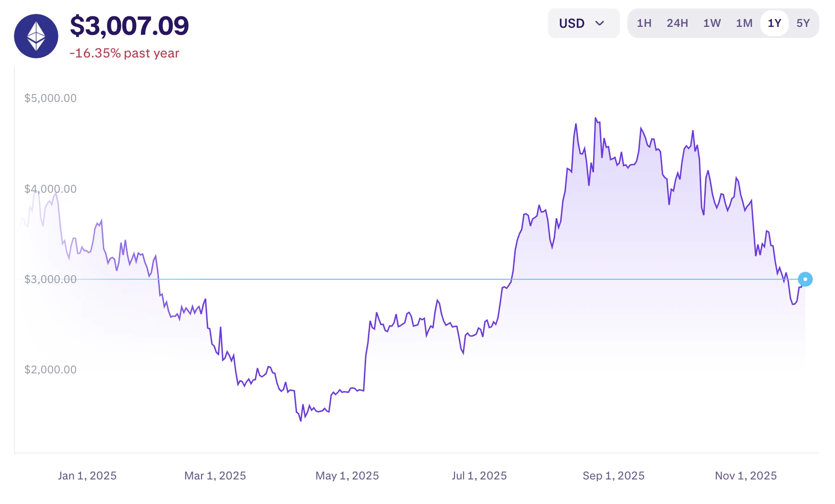835x504 pixels.
Task: Select the 1H timeframe
Action: tap(645, 23)
